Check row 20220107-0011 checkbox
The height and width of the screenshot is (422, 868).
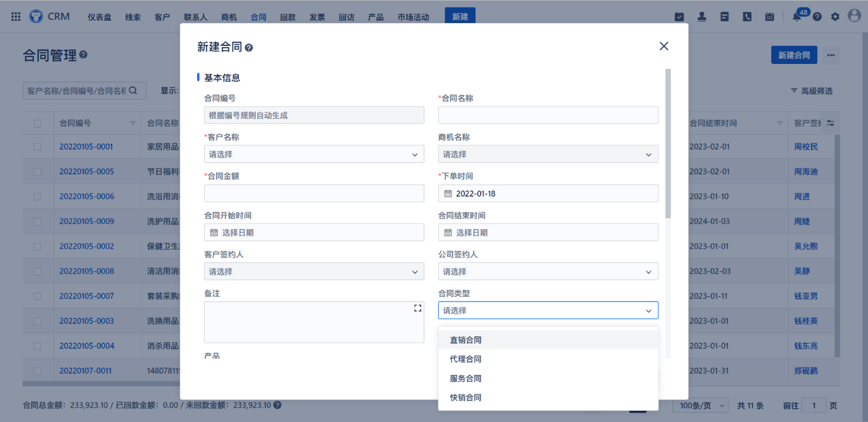pyautogui.click(x=37, y=370)
